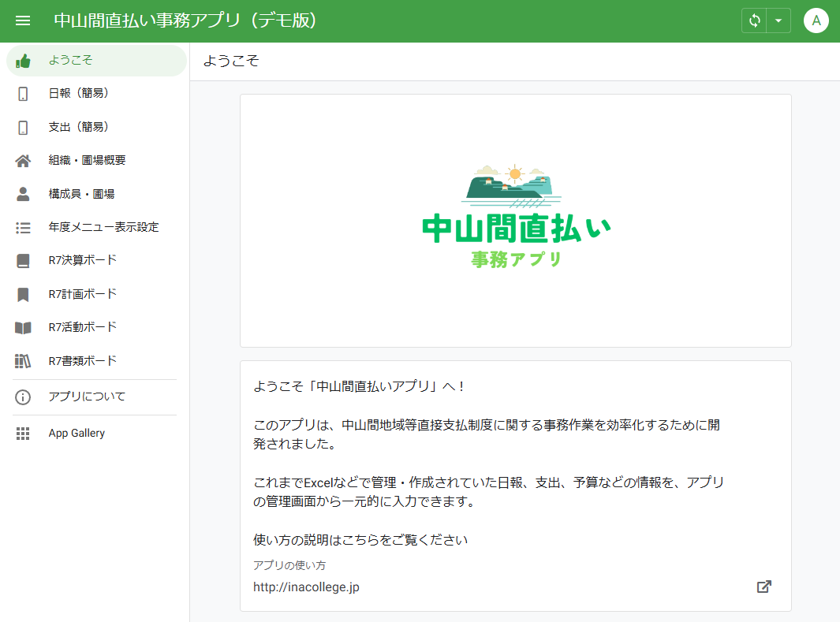Image resolution: width=840 pixels, height=622 pixels.
Task: Open アプリについて page
Action: [x=96, y=397]
